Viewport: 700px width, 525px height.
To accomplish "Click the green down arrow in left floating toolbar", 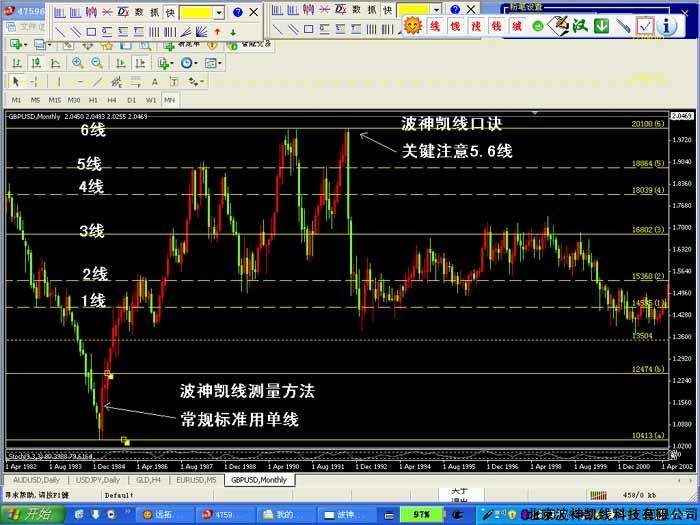I will click(x=233, y=32).
